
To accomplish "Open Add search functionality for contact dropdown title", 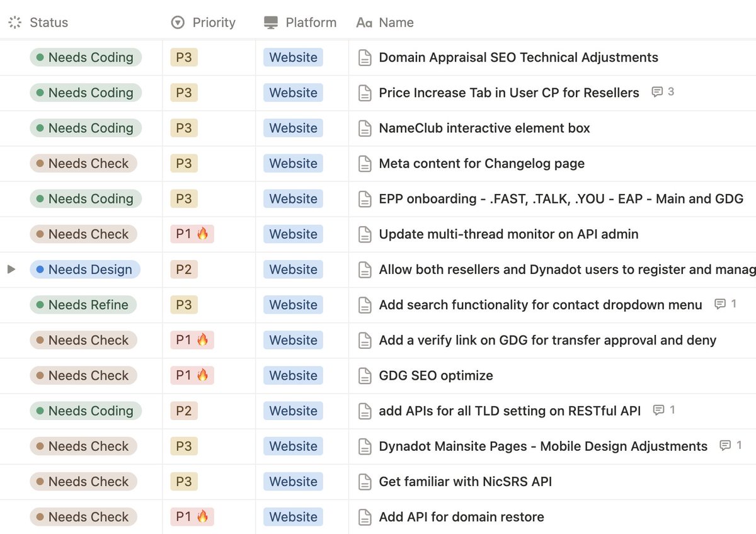I will point(541,305).
